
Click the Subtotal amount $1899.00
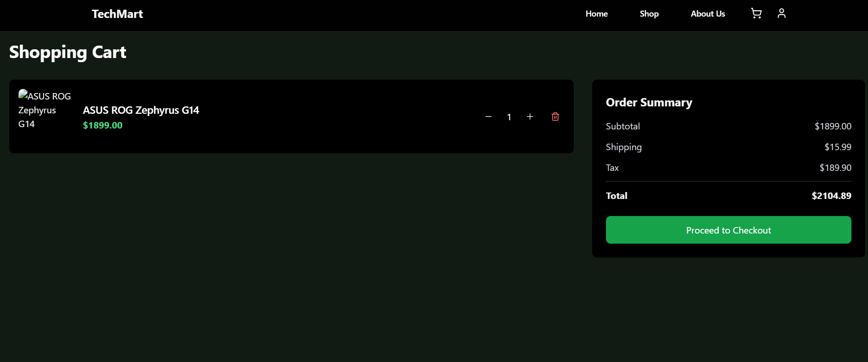(833, 126)
